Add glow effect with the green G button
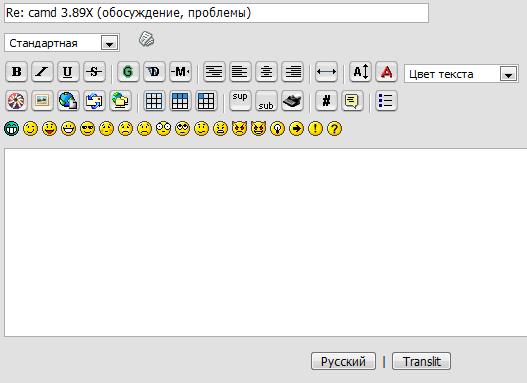The height and width of the screenshot is (383, 527). pyautogui.click(x=128, y=72)
